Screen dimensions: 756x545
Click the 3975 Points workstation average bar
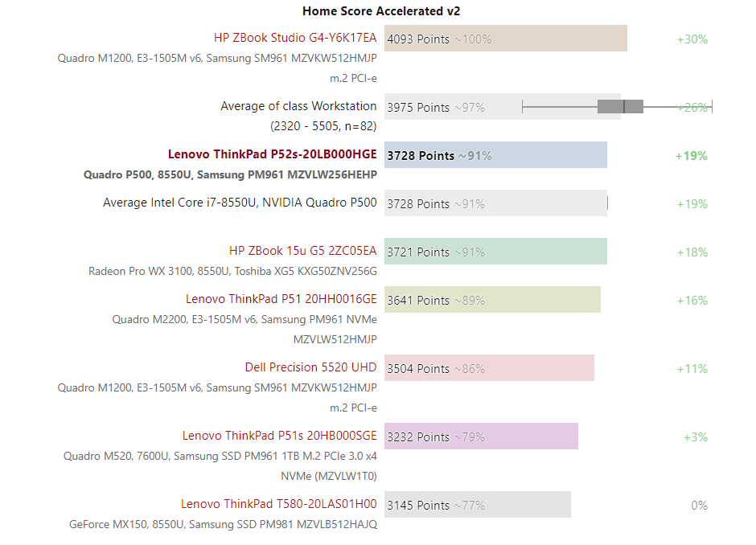tap(503, 106)
